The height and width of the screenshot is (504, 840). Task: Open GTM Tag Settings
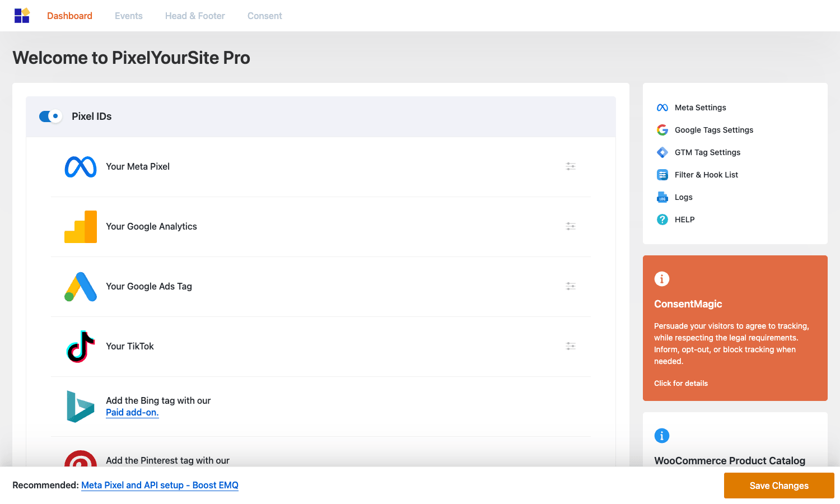point(707,152)
